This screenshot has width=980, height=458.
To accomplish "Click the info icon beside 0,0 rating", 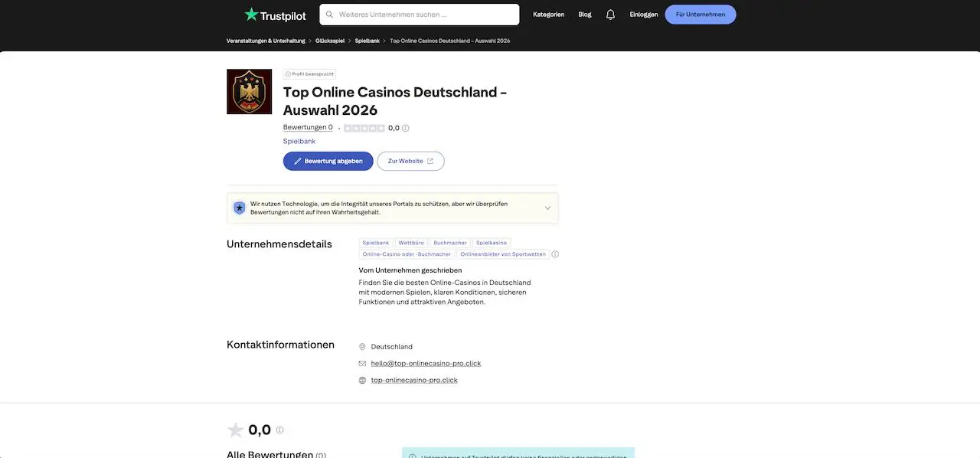I will 406,128.
